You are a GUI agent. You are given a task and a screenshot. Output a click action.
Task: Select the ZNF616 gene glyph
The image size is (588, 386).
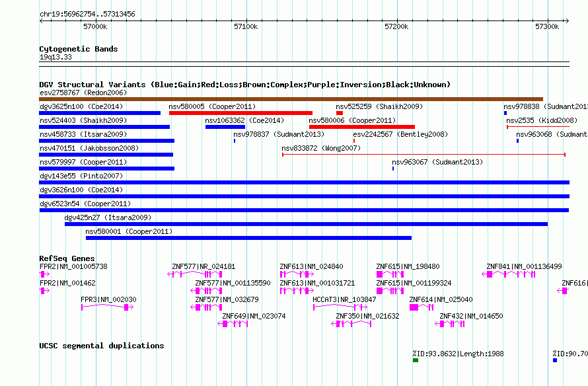point(563,291)
